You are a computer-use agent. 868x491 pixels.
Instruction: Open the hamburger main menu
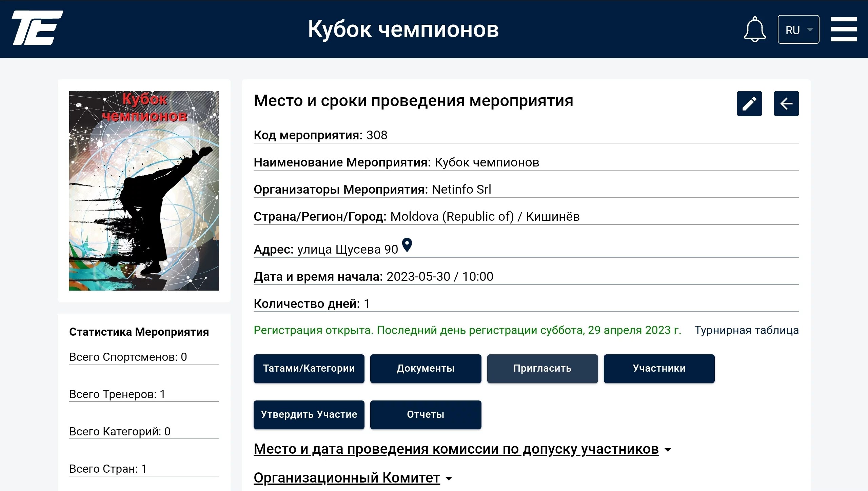tap(844, 29)
